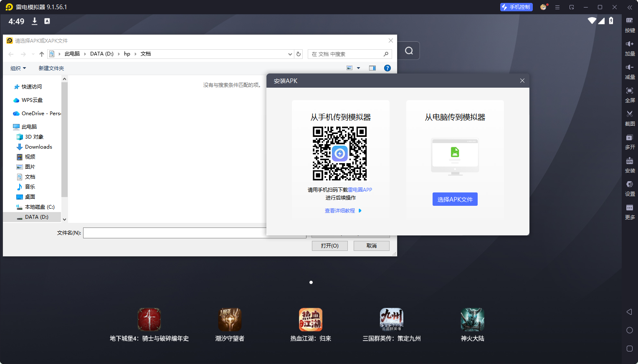This screenshot has height=364, width=638.
Task: Expand the address bar path dropdown
Action: (290, 54)
